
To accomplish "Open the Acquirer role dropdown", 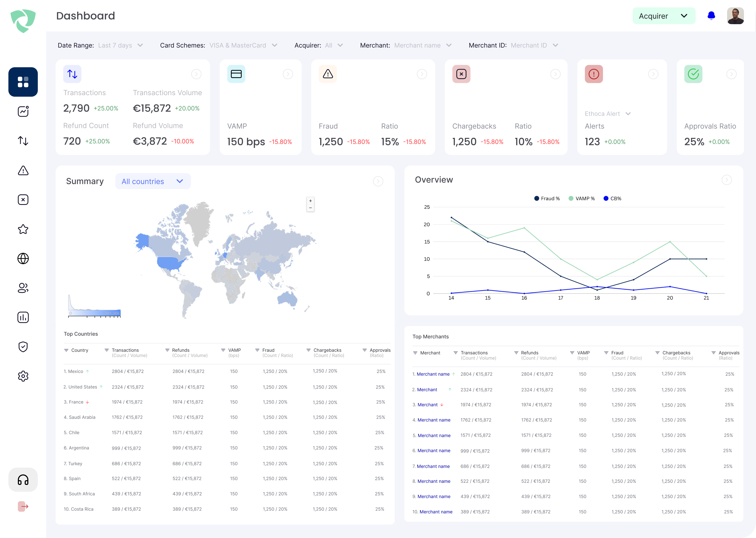I will pos(663,16).
